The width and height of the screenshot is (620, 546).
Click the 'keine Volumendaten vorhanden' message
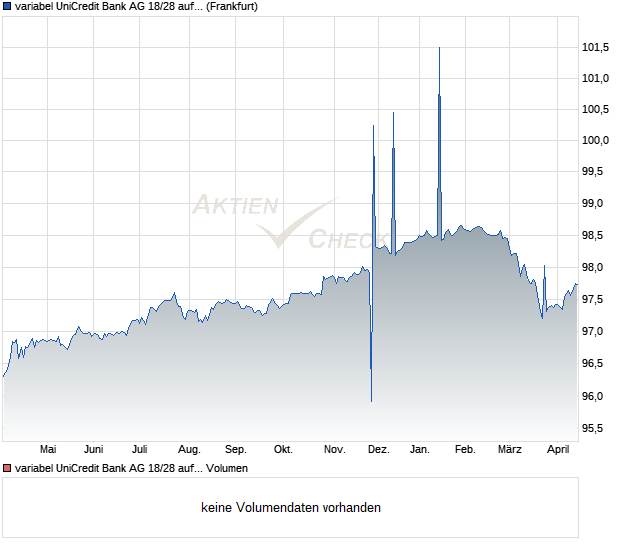pos(291,507)
